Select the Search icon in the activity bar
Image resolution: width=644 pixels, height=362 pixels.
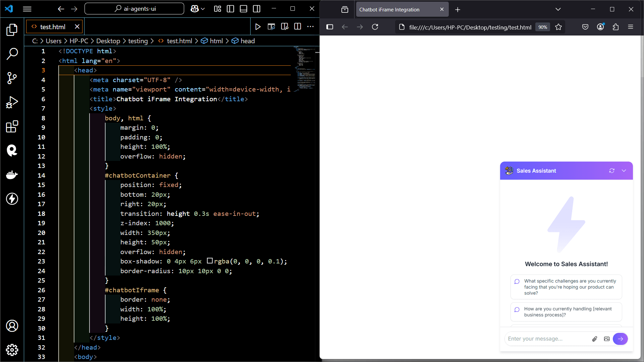(12, 54)
